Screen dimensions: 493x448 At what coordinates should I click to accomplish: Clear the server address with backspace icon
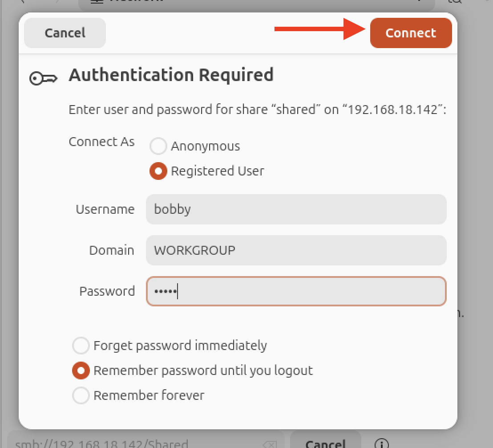[x=270, y=444]
